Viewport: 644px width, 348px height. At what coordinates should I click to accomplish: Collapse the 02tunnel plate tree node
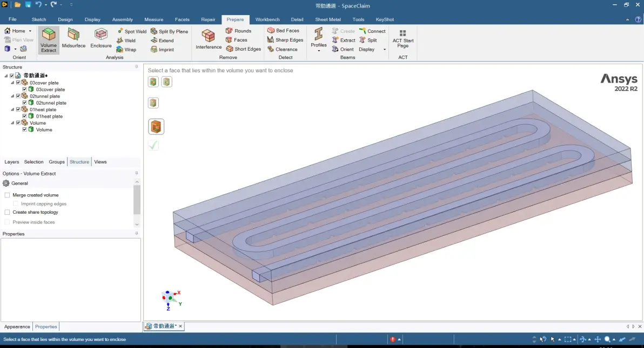pos(12,96)
